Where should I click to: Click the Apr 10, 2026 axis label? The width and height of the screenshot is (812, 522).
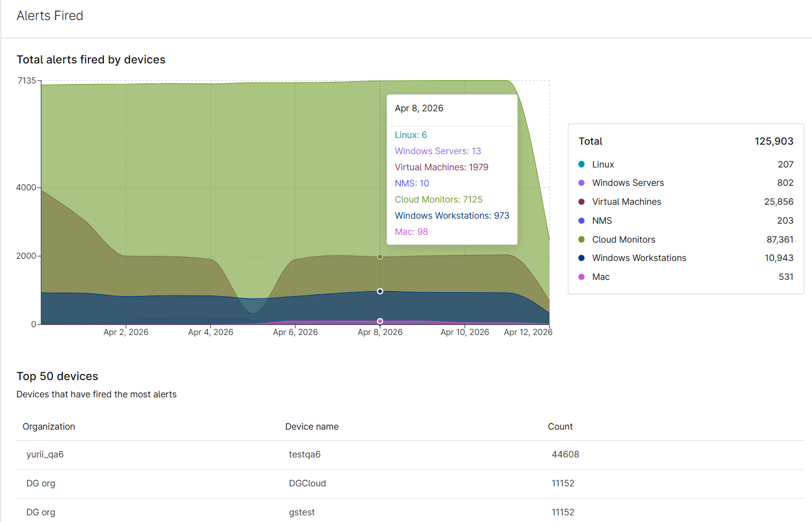pyautogui.click(x=465, y=332)
